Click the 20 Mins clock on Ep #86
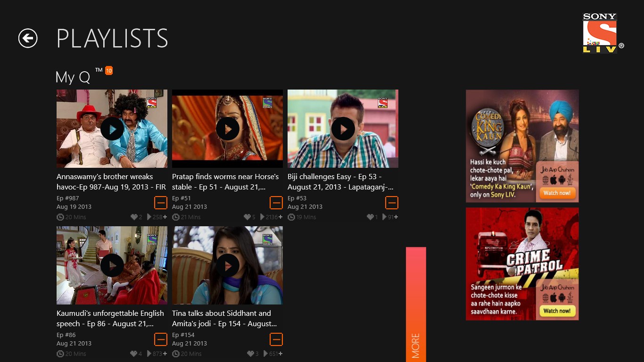Viewport: 644px width, 362px height. click(x=60, y=354)
